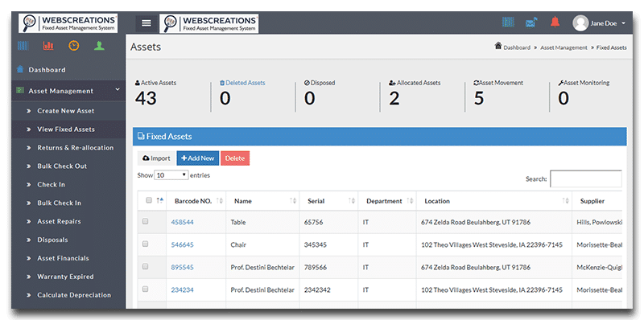Screen dimensions: 644x320
Task: Select Create New Asset menu item
Action: 66,111
